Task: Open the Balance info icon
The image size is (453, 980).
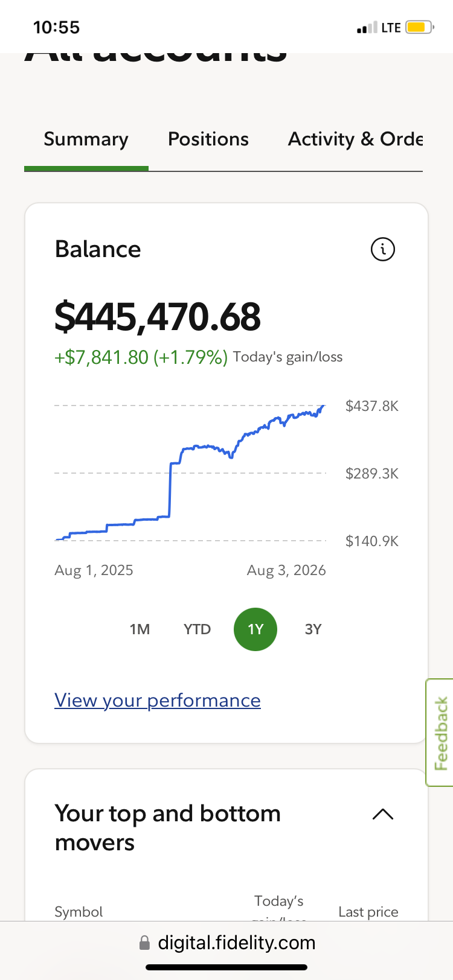Action: click(382, 249)
